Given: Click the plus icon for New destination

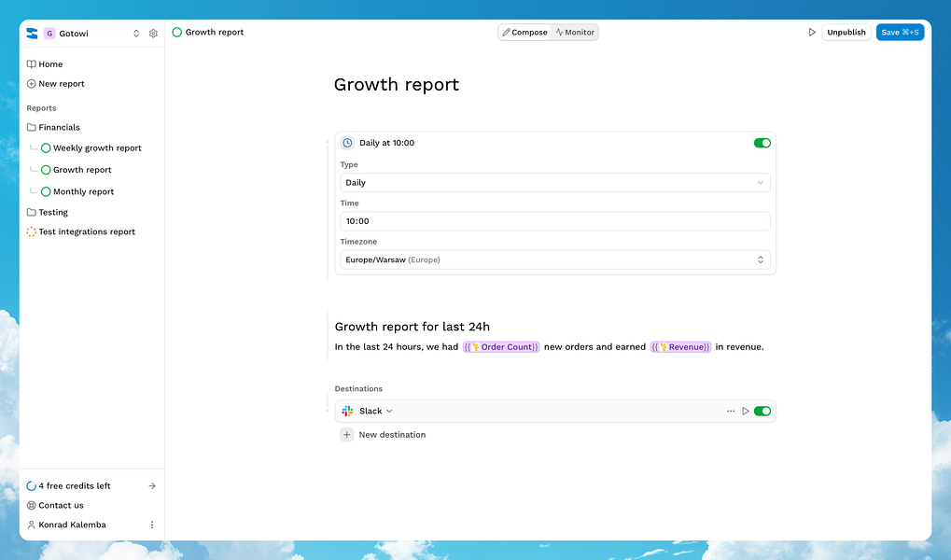Looking at the screenshot, I should [x=347, y=435].
